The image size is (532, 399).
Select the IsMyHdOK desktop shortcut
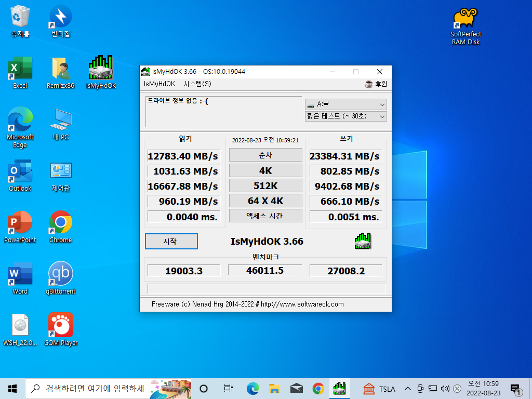(101, 72)
